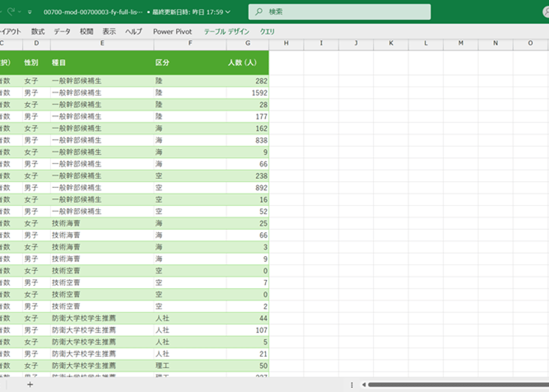This screenshot has height=392, width=549.
Task: Select the cell with value 892
Action: point(248,188)
